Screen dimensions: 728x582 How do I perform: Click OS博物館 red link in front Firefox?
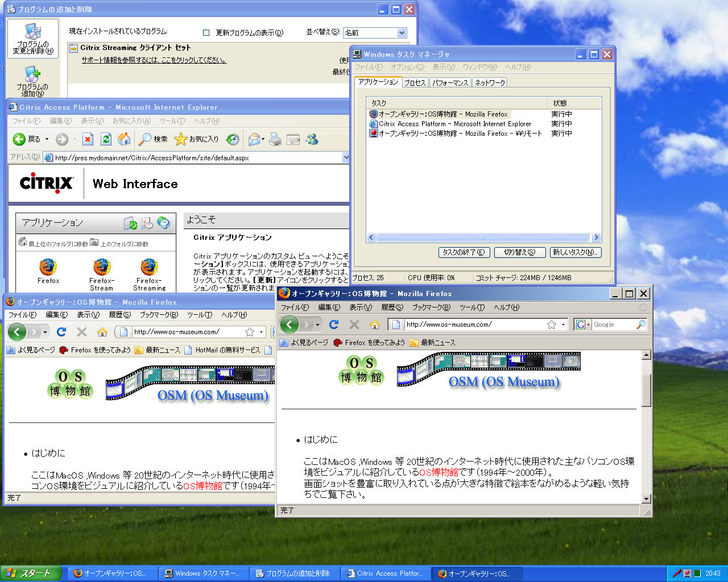439,472
